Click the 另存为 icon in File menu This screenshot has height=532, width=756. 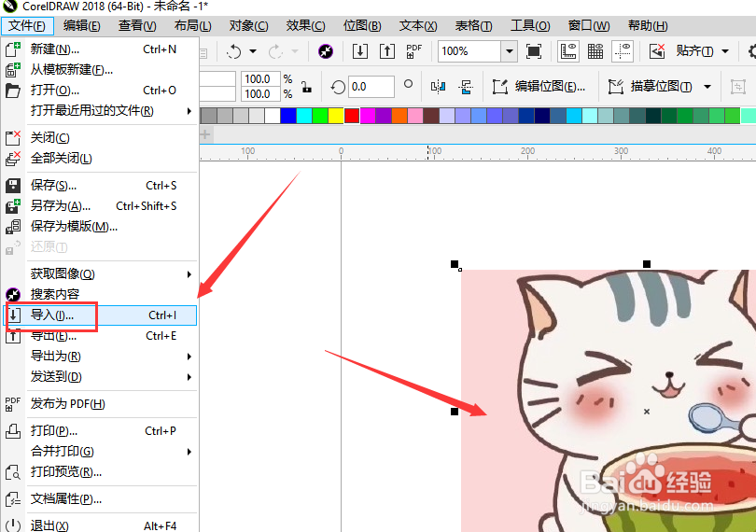(x=13, y=206)
